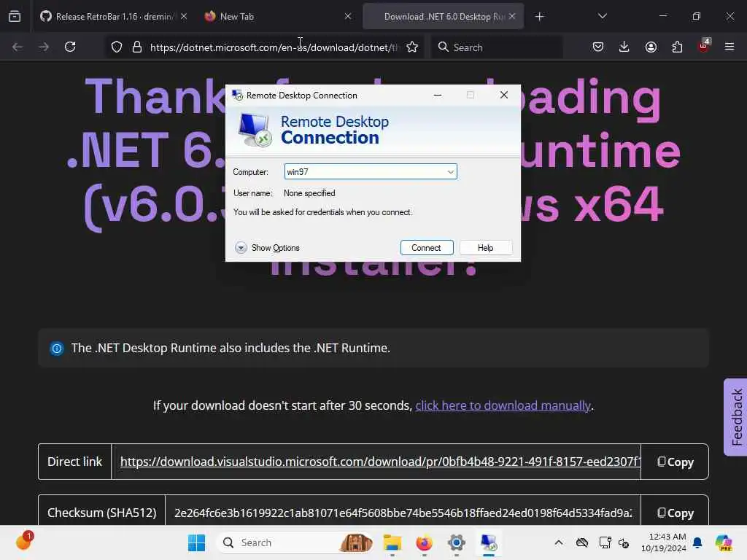Image resolution: width=747 pixels, height=560 pixels.
Task: Copy the SHA512 checksum
Action: [675, 513]
